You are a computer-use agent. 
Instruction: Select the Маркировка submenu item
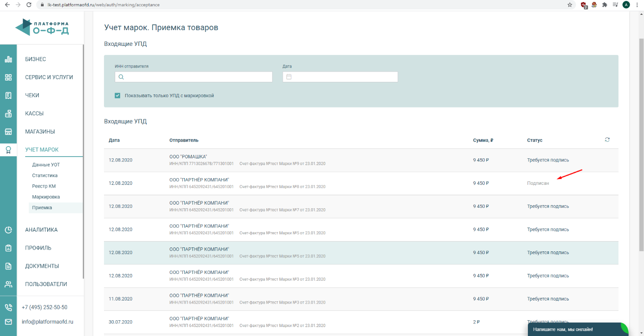pyautogui.click(x=46, y=197)
